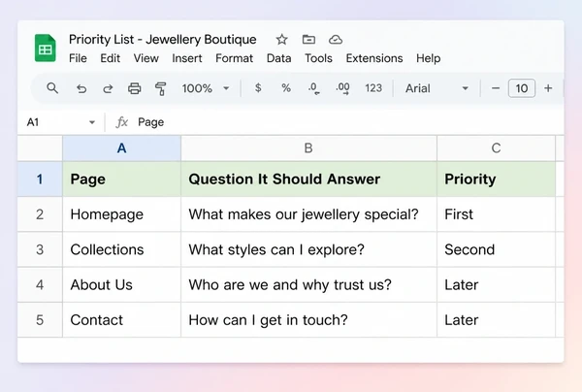Open the Arial font dropdown

[436, 88]
